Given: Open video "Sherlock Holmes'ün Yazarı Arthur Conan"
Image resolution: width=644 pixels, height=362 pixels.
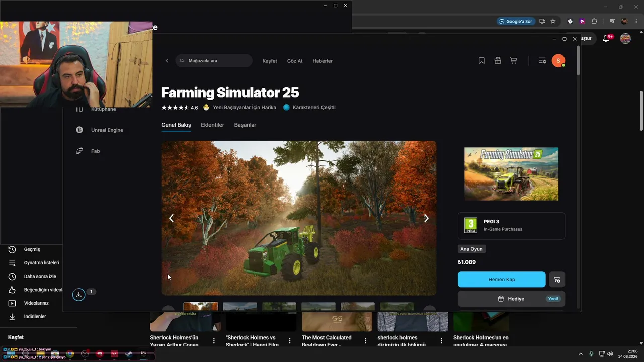Looking at the screenshot, I should (175, 341).
